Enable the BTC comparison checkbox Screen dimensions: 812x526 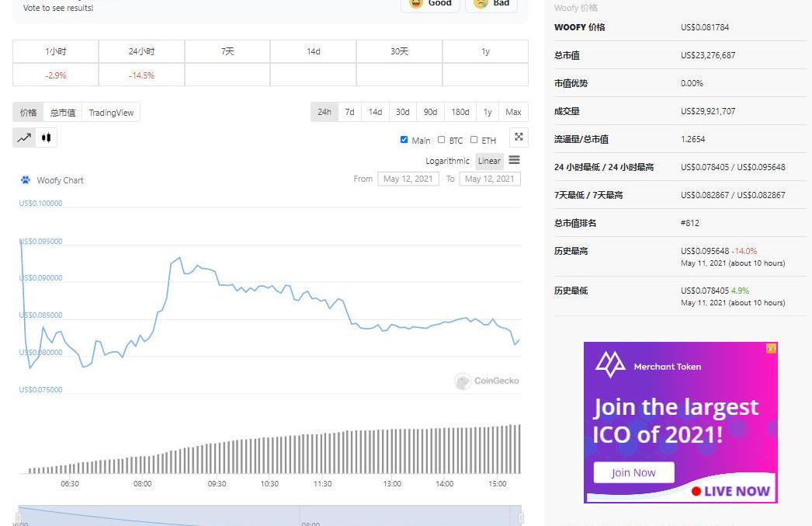click(x=441, y=139)
